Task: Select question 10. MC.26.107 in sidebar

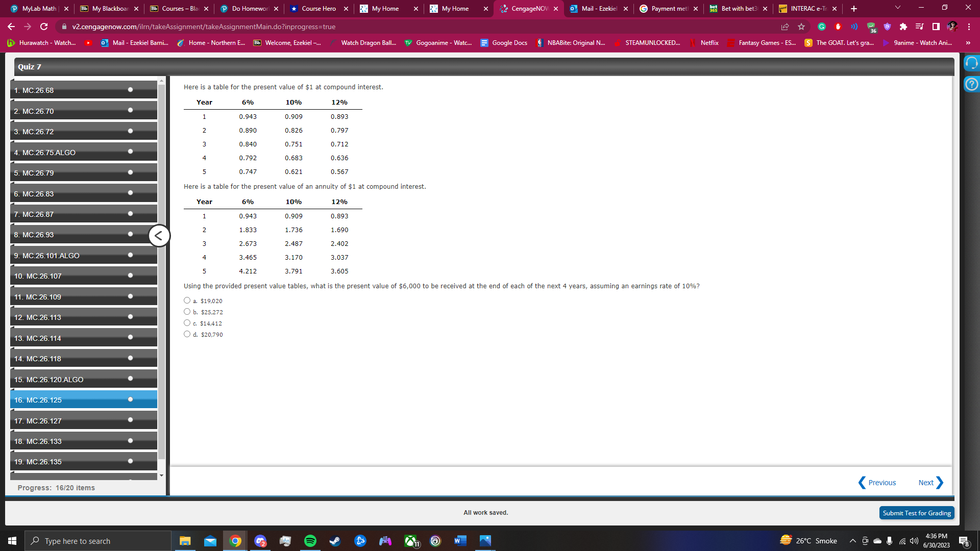Action: tap(83, 275)
